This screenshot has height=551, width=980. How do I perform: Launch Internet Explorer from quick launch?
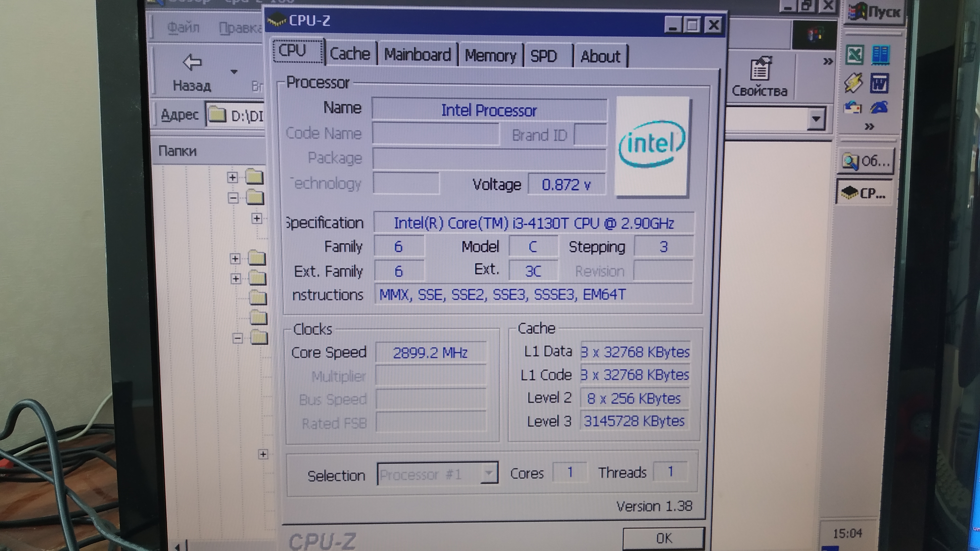(x=879, y=108)
